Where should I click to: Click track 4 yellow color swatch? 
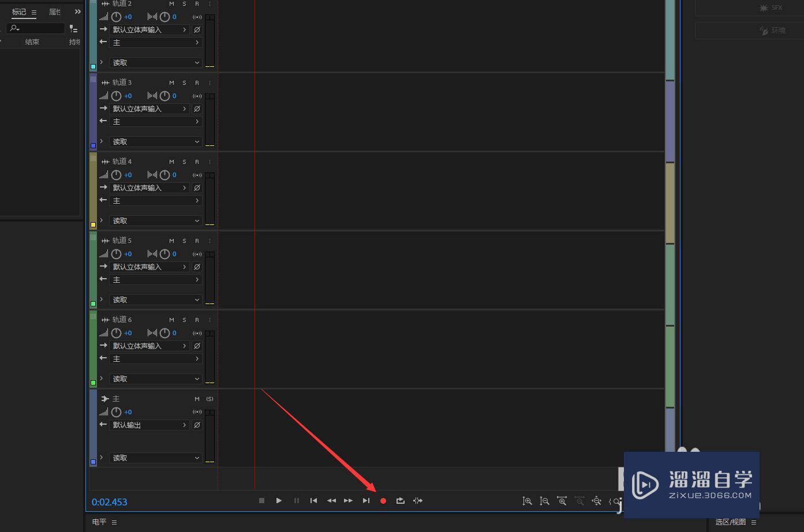93,224
